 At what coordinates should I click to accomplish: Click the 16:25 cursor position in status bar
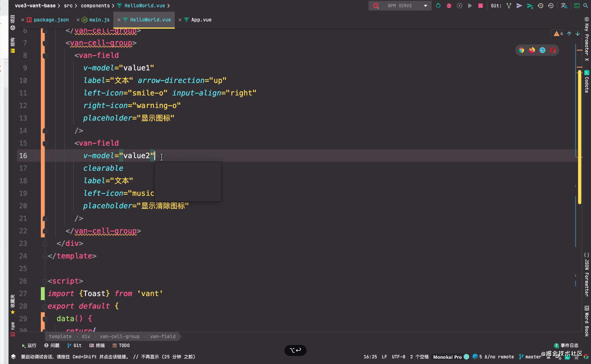tap(370, 357)
